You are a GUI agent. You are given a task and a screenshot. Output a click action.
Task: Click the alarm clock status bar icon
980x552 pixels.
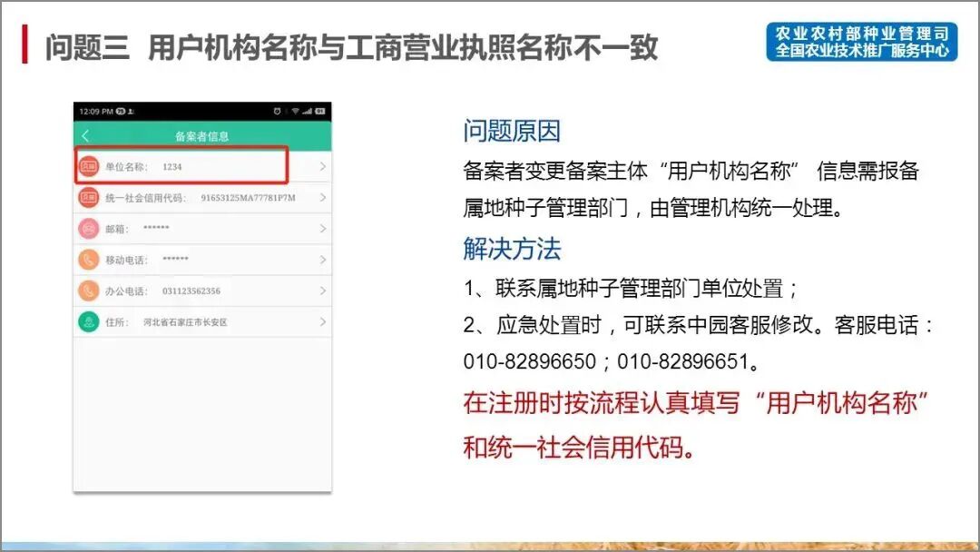277,110
